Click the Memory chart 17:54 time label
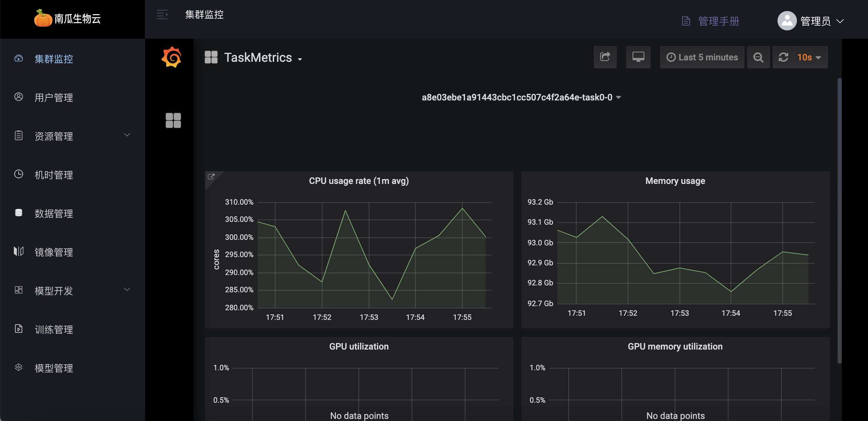 [x=731, y=313]
